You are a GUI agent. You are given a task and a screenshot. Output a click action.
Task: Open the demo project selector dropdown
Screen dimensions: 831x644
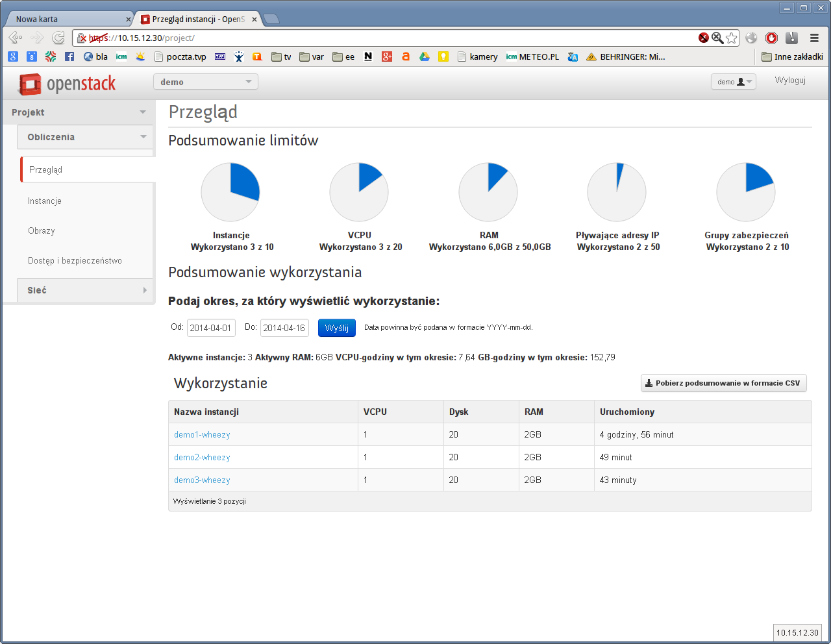pos(205,82)
